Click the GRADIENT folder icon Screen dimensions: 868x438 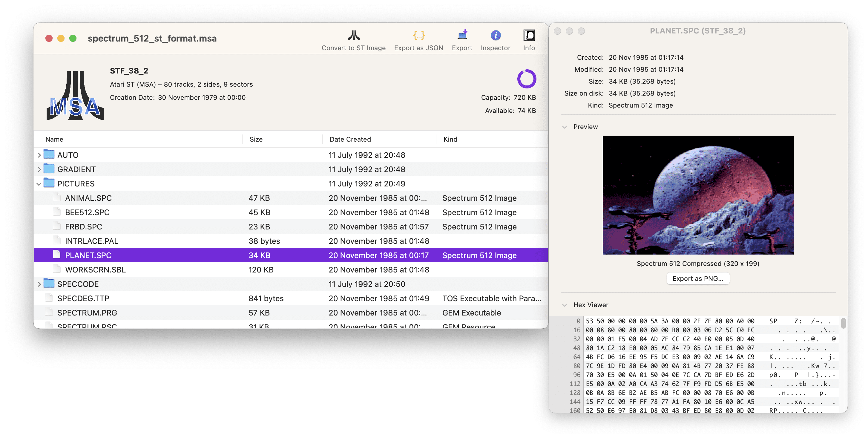(x=49, y=169)
